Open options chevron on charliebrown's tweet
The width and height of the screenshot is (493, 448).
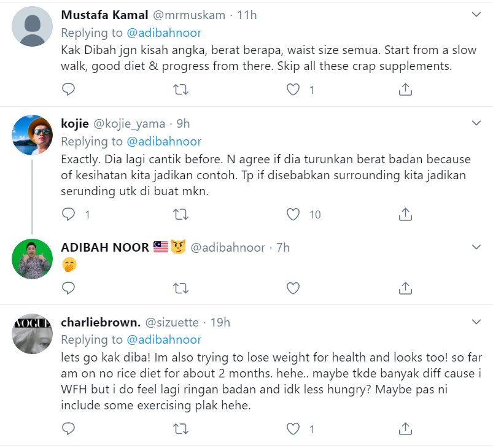click(x=476, y=322)
